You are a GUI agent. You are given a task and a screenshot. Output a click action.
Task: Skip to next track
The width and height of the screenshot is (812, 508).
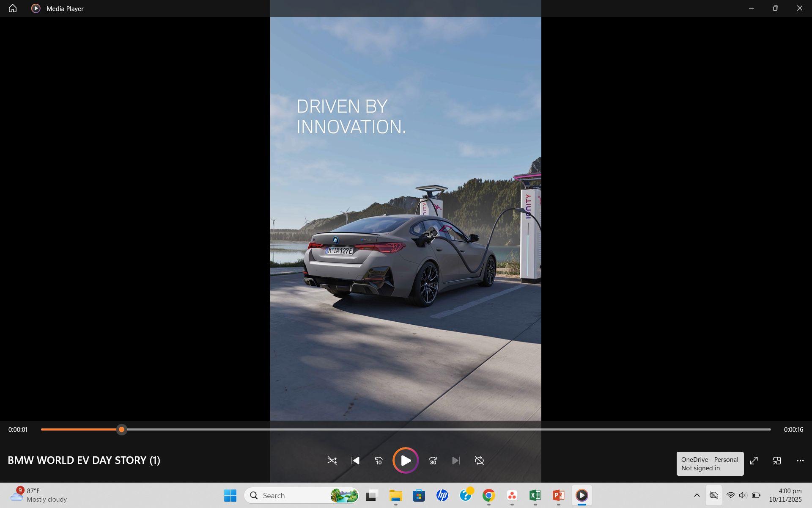pos(455,461)
